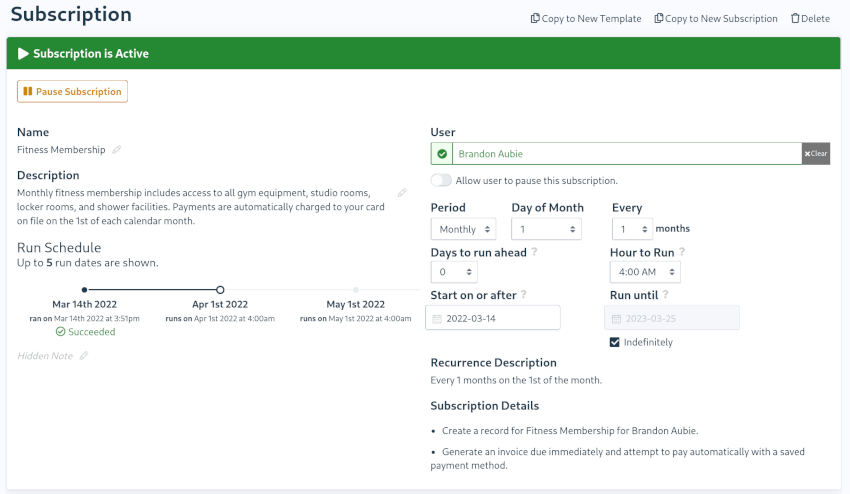Click the edit pencil beside the Description text
850x494 pixels.
[x=402, y=193]
